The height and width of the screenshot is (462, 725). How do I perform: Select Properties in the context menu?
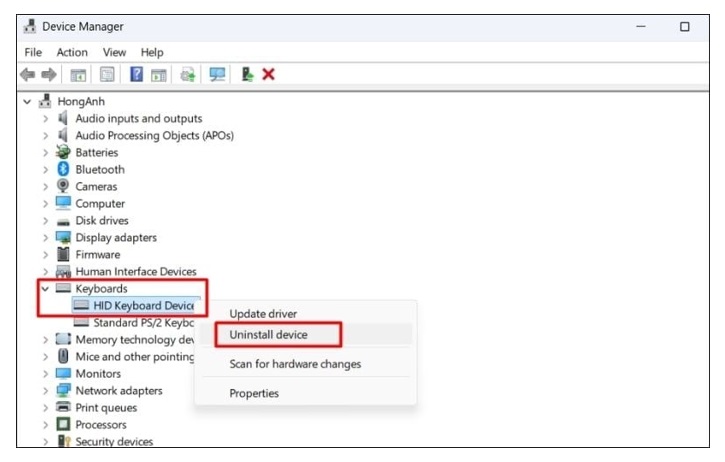click(x=254, y=393)
